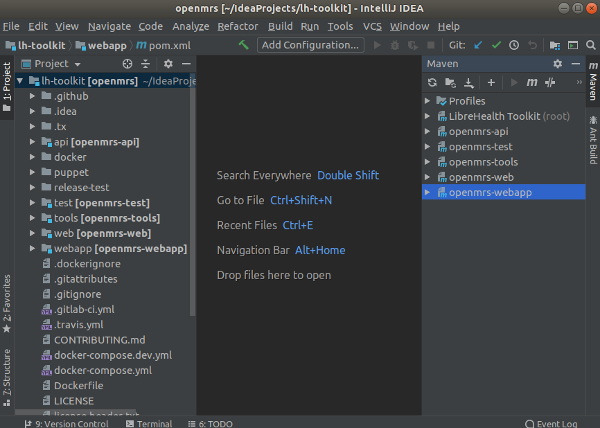600x428 pixels.
Task: Toggle the 1: Project side tab
Action: (7, 87)
